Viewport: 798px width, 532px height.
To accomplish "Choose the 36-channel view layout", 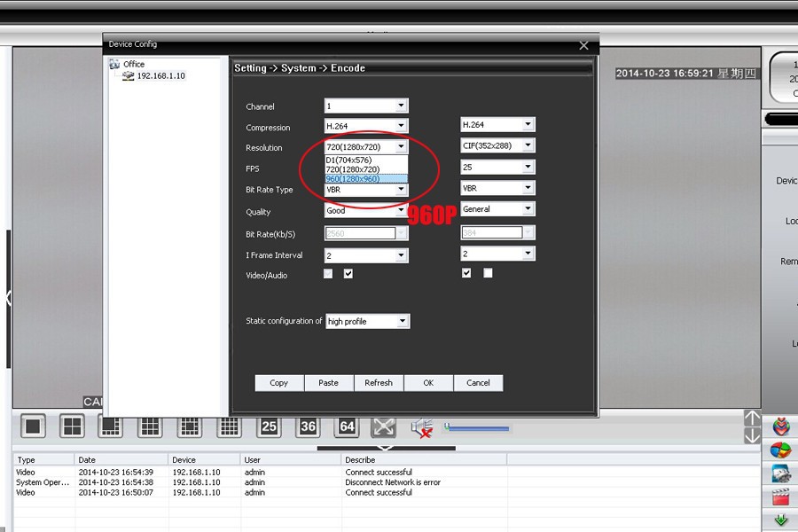I will tap(308, 426).
